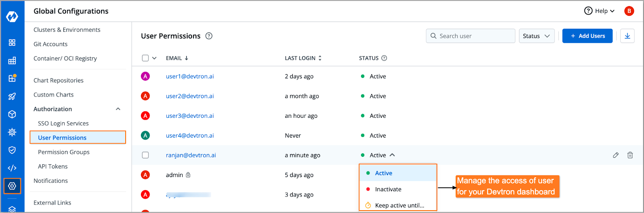Click the blurred email link in last row

point(188,195)
